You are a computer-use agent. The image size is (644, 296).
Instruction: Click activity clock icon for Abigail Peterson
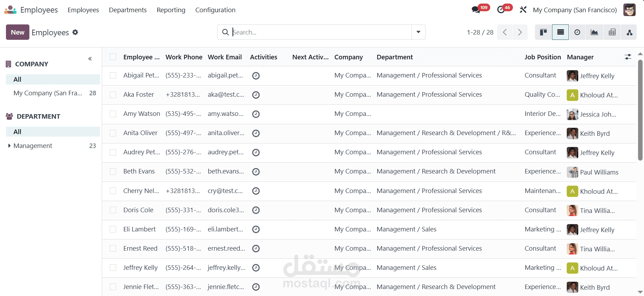click(x=256, y=75)
